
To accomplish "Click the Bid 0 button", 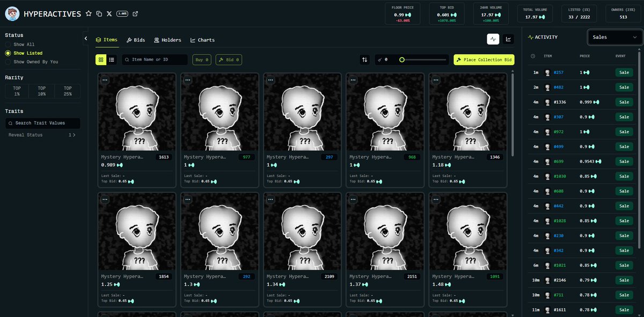I will [229, 60].
